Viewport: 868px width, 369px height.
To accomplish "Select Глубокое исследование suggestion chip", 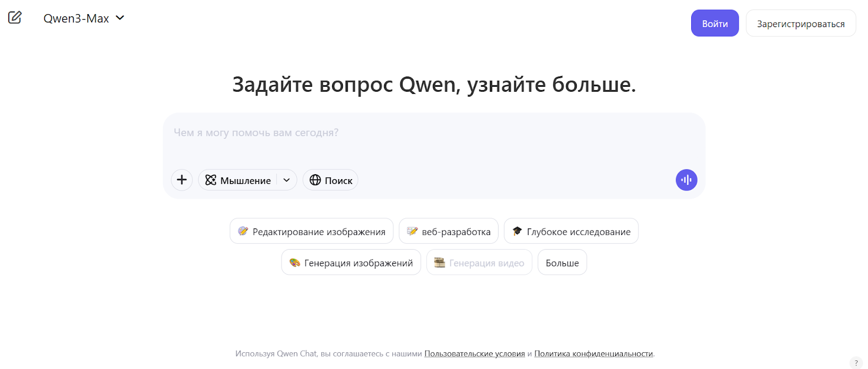I will coord(571,231).
